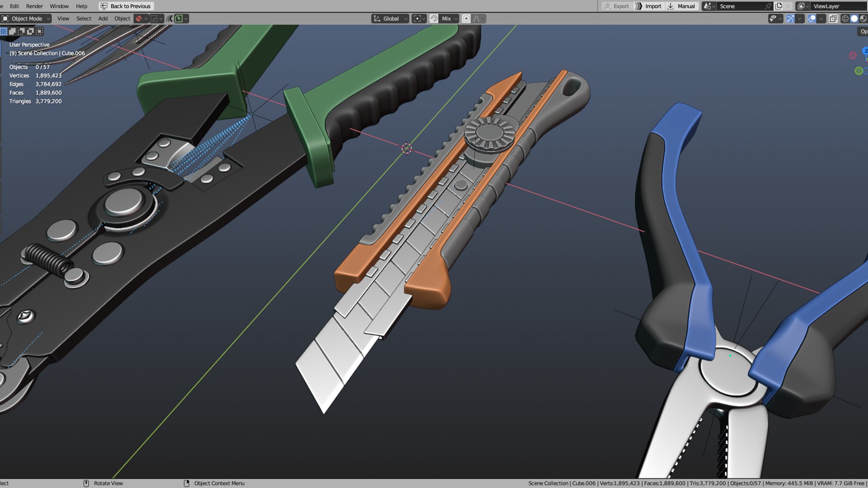Click the red X axis gizmo circle

click(853, 56)
